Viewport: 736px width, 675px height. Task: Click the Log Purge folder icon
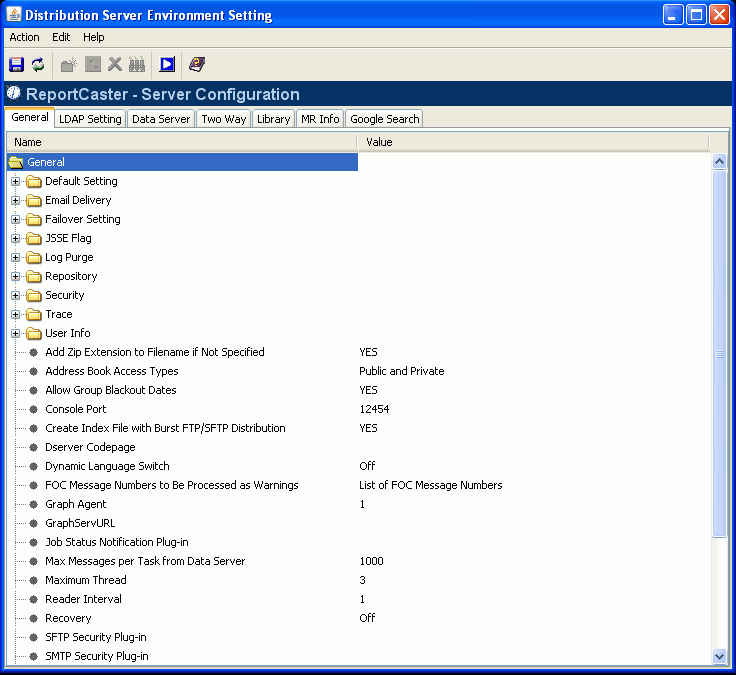tap(34, 258)
